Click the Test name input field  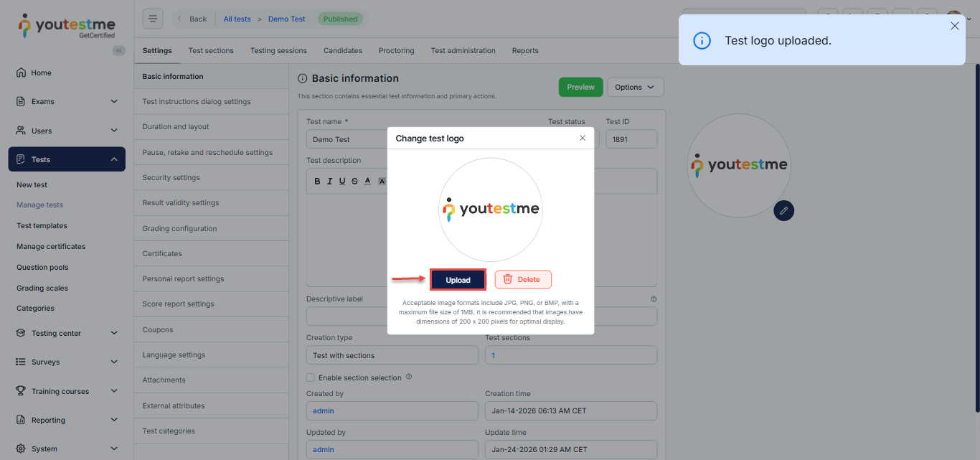point(346,139)
